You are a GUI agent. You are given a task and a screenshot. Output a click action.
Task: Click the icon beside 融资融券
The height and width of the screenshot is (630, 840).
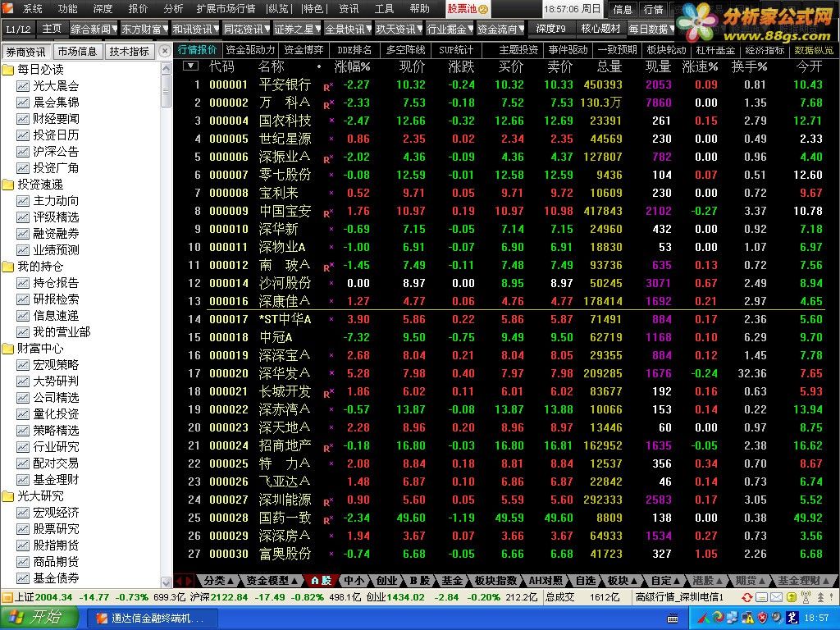point(22,234)
